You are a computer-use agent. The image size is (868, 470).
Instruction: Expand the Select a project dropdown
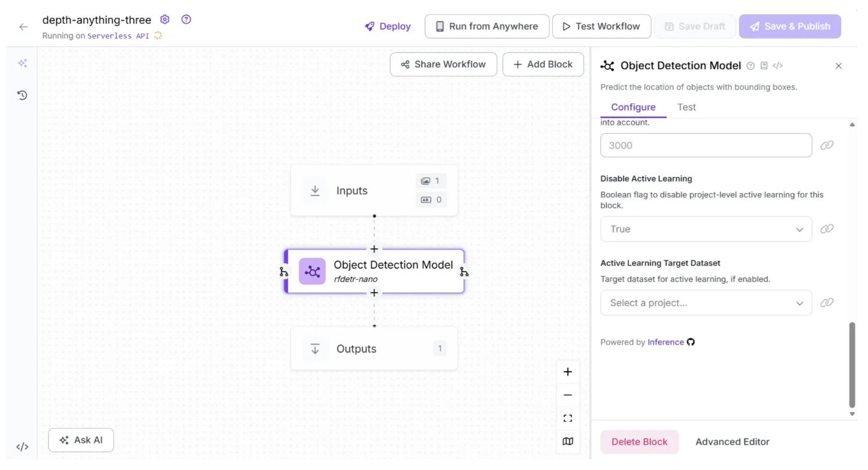[706, 303]
